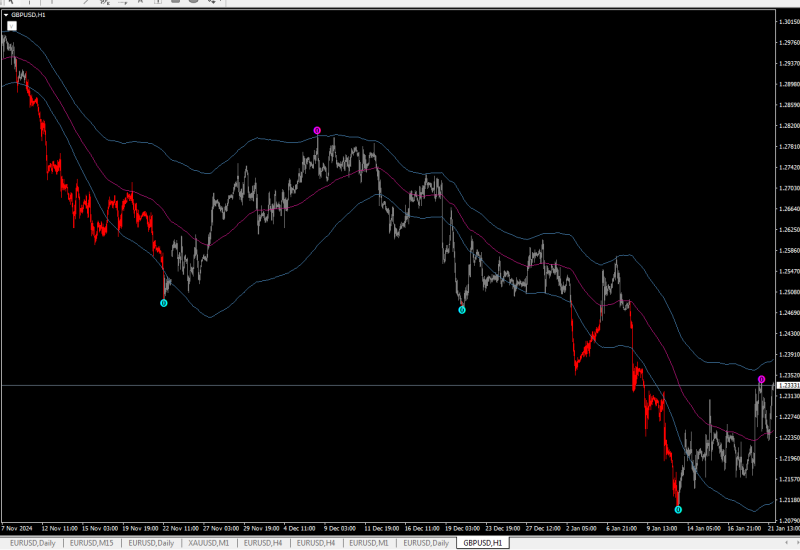
Task: Click the highlighted 1.2333 current price label
Action: tap(788, 386)
